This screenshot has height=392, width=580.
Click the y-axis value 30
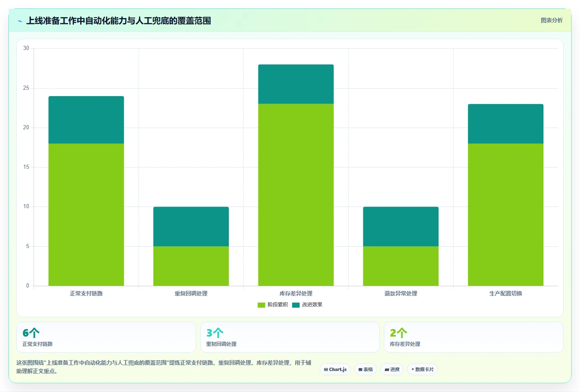click(26, 48)
